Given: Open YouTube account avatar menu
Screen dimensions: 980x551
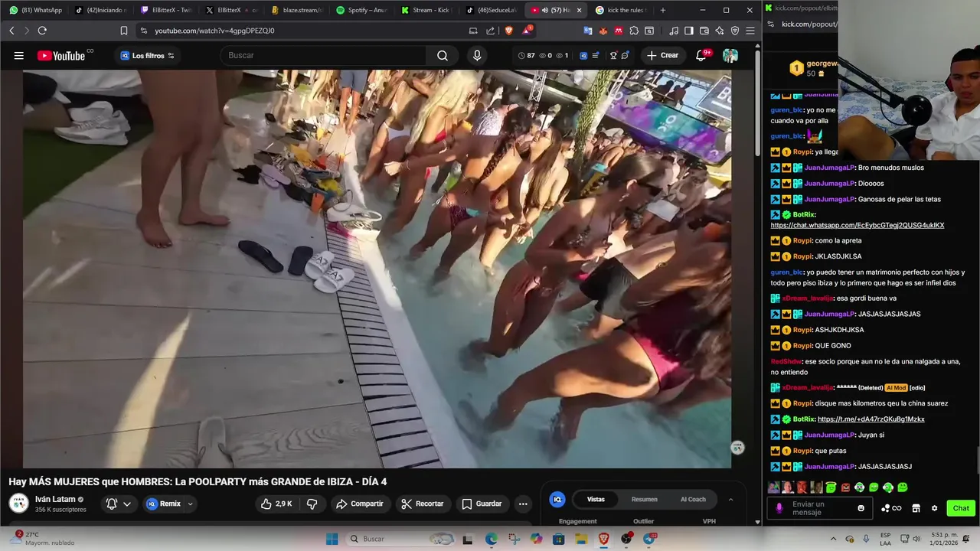Looking at the screenshot, I should pos(730,55).
